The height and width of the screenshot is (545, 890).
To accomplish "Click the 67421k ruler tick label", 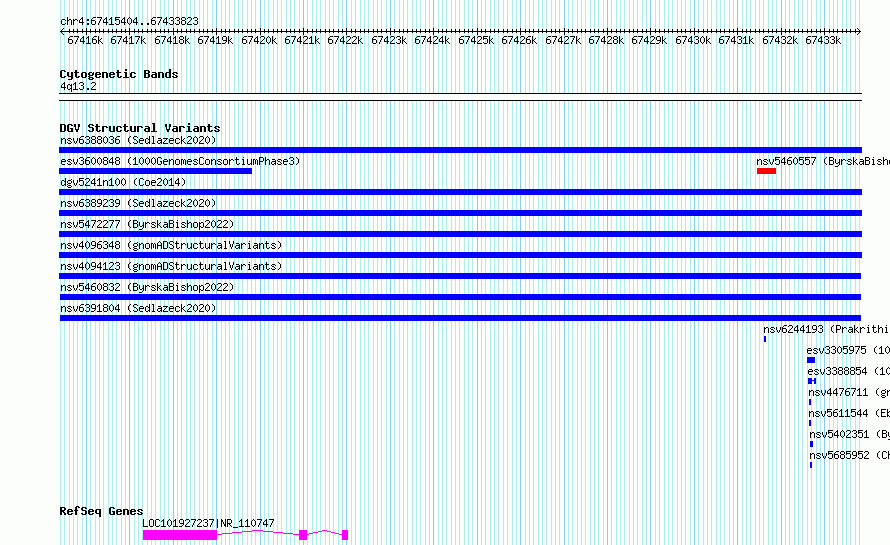I will click(302, 41).
